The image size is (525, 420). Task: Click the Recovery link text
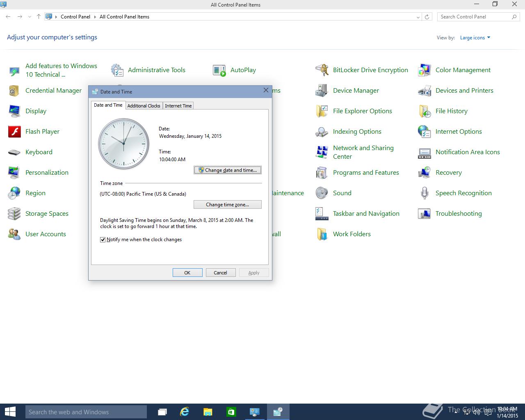(x=449, y=173)
